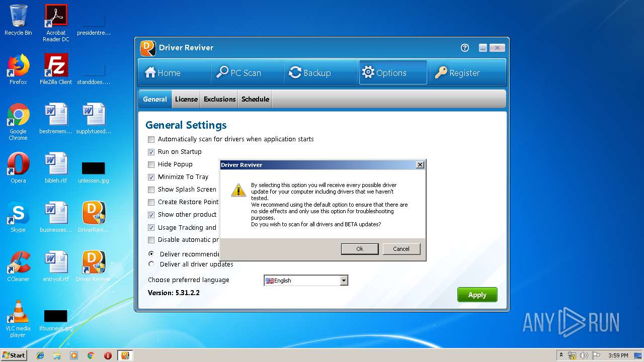Switch to the License tab
Screen dimensions: 644x362
[x=186, y=99]
